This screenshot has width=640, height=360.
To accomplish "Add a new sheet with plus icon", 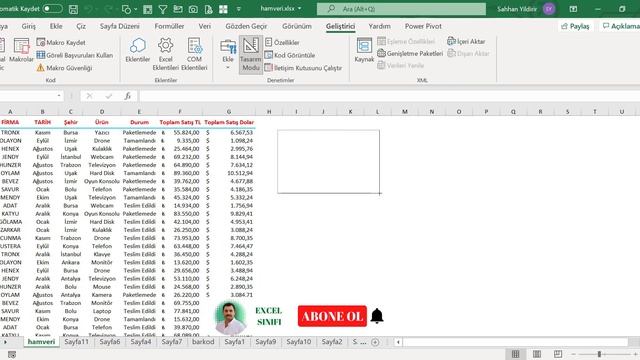I will 375,342.
